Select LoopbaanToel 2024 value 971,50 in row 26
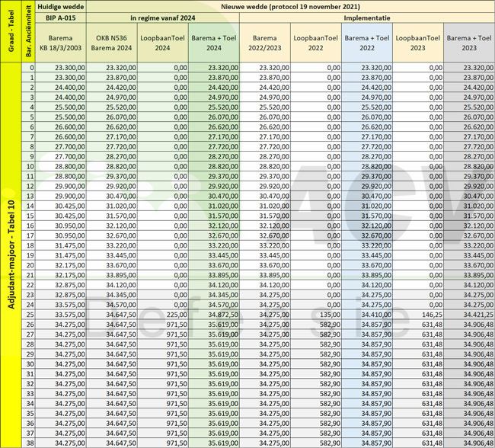Image resolution: width=495 pixels, height=448 pixels. (163, 325)
